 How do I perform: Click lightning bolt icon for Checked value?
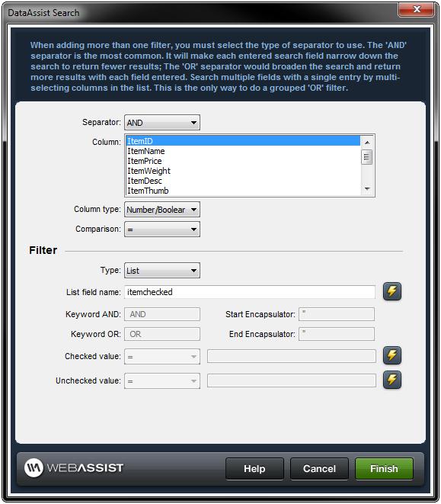tap(391, 355)
